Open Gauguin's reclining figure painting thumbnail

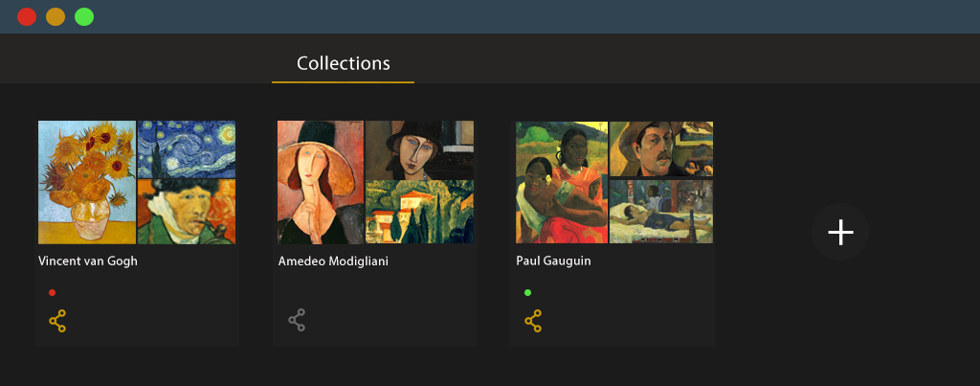coord(661,212)
